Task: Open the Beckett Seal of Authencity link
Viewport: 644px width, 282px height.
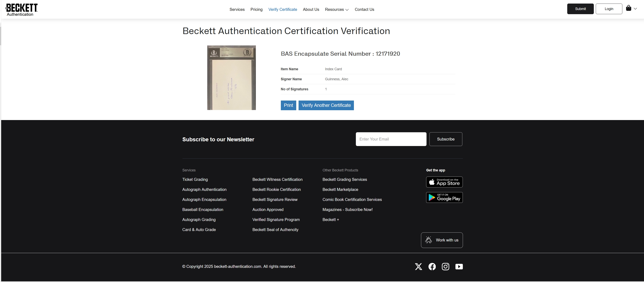Action: point(275,229)
